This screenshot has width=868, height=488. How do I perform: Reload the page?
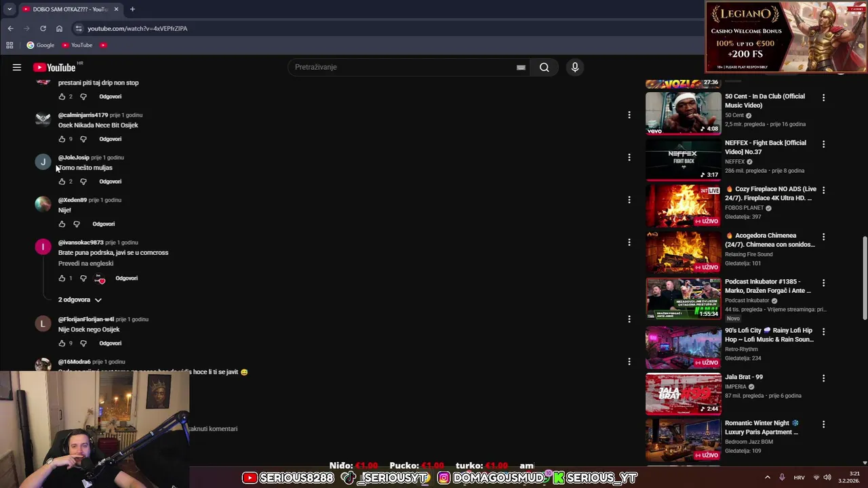tap(43, 28)
